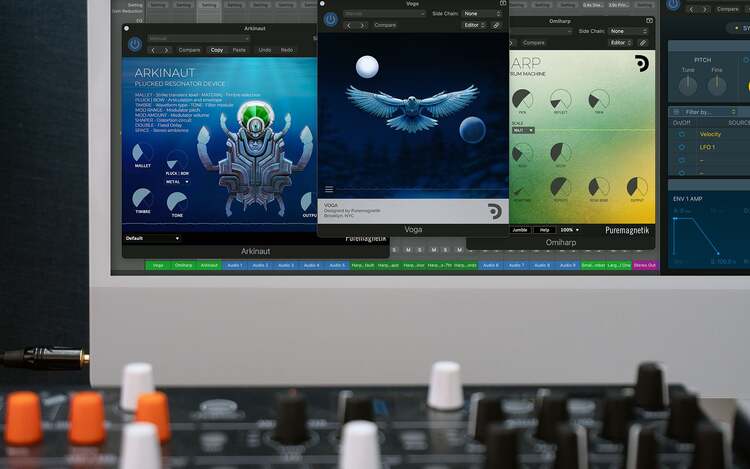Go to previous preset in Voga
The image size is (750, 469).
point(349,25)
